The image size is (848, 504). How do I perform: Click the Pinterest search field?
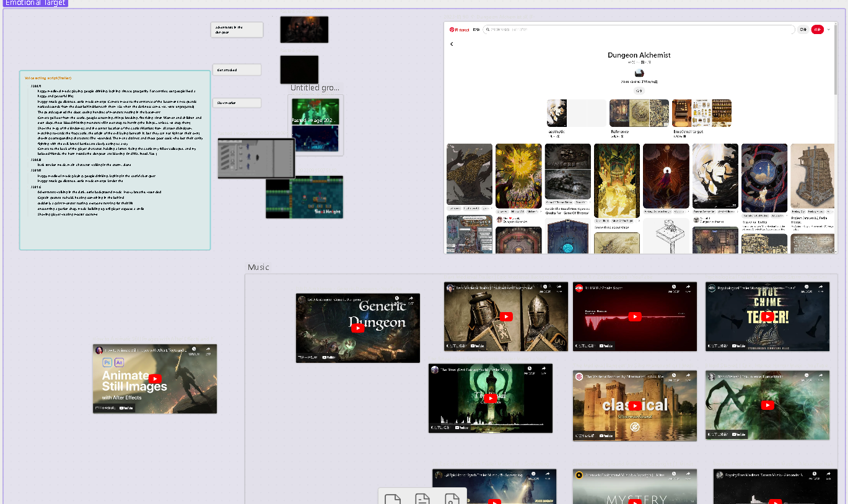point(638,30)
